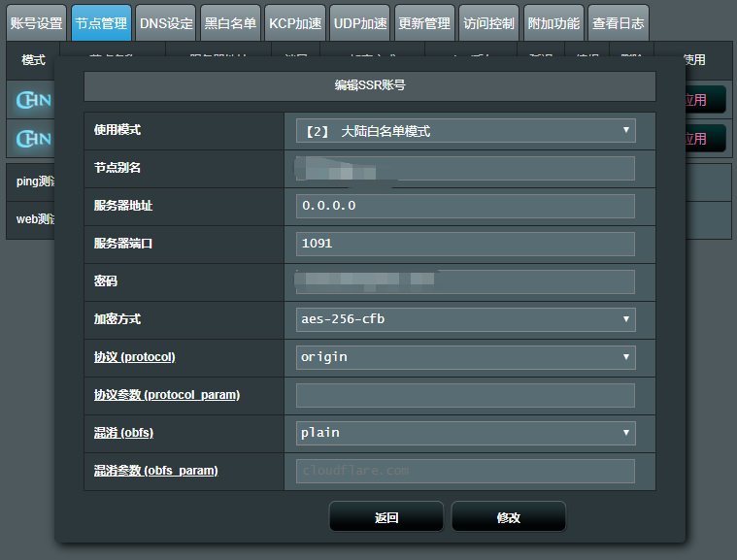Switch to the DNS设定 tab
This screenshot has width=737, height=560.
click(x=166, y=23)
